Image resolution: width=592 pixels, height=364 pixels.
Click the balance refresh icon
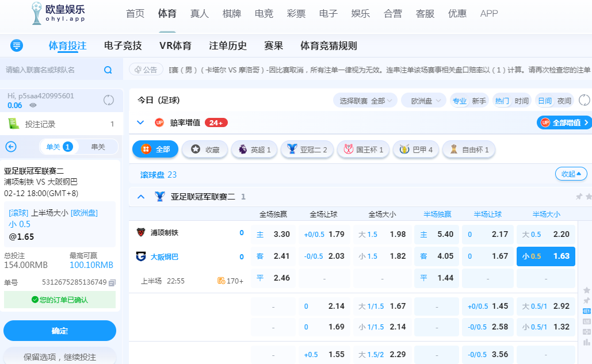109,100
